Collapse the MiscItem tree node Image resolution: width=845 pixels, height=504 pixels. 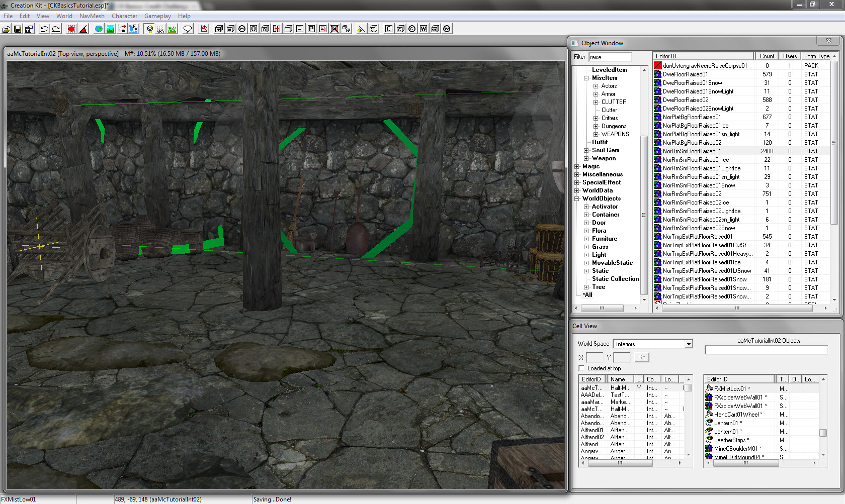point(586,78)
